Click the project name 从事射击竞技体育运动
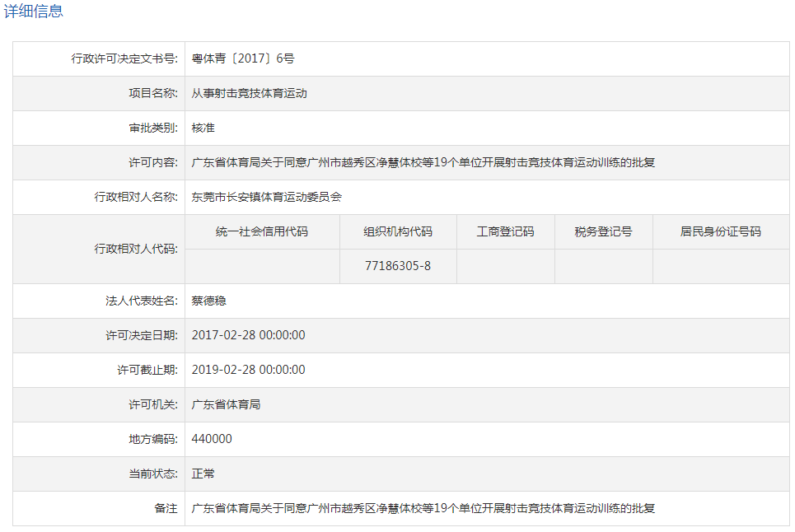 249,94
